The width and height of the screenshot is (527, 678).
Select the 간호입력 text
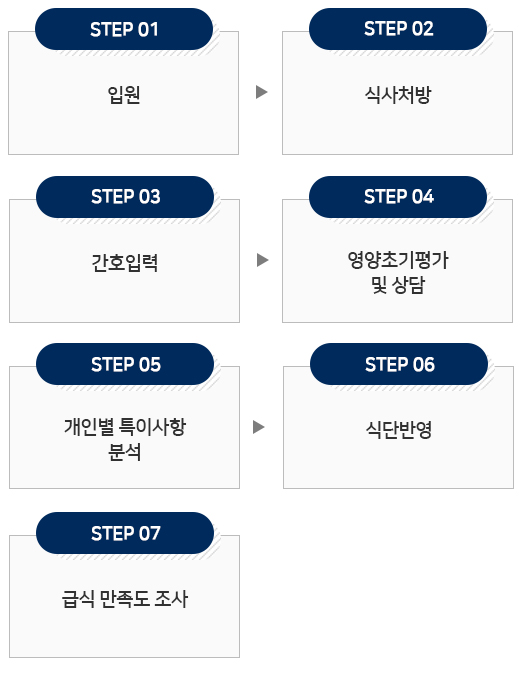coord(125,262)
